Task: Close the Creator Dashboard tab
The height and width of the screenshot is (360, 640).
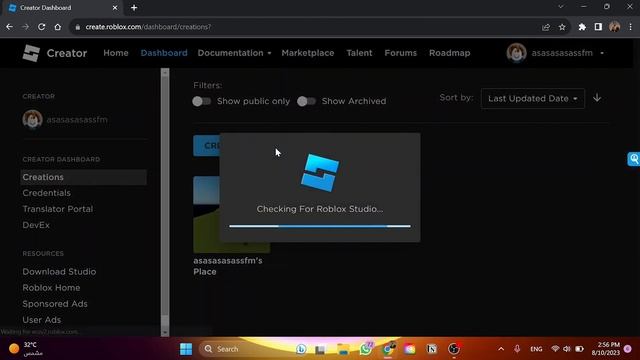Action: pyautogui.click(x=115, y=8)
